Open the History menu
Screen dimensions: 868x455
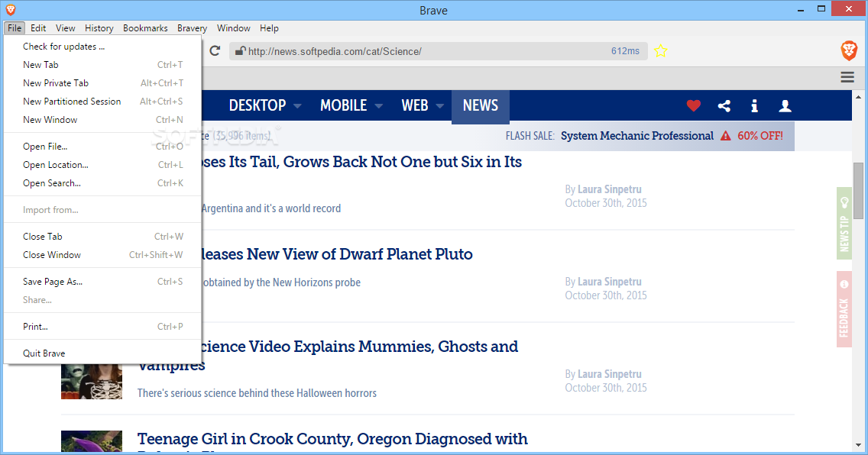click(99, 28)
